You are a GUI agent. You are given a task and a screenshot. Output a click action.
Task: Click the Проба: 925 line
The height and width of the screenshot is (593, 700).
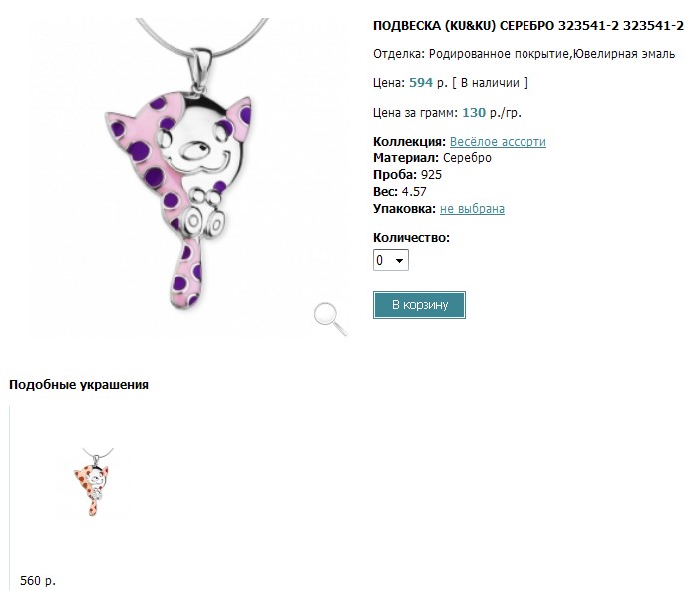[x=407, y=175]
